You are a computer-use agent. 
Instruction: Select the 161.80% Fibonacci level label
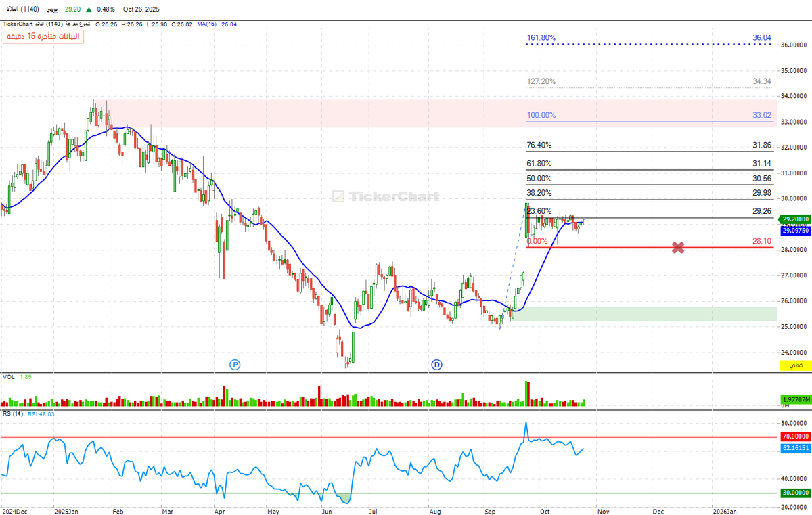tap(541, 38)
